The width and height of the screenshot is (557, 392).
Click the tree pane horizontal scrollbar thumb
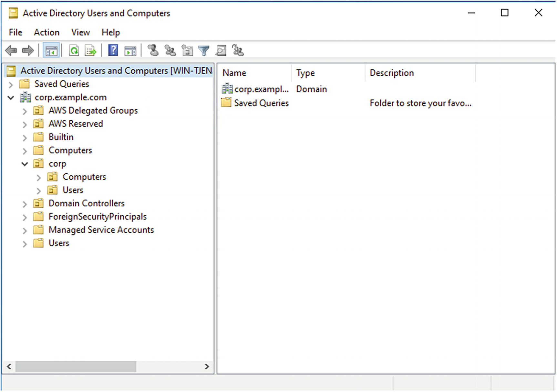76,366
